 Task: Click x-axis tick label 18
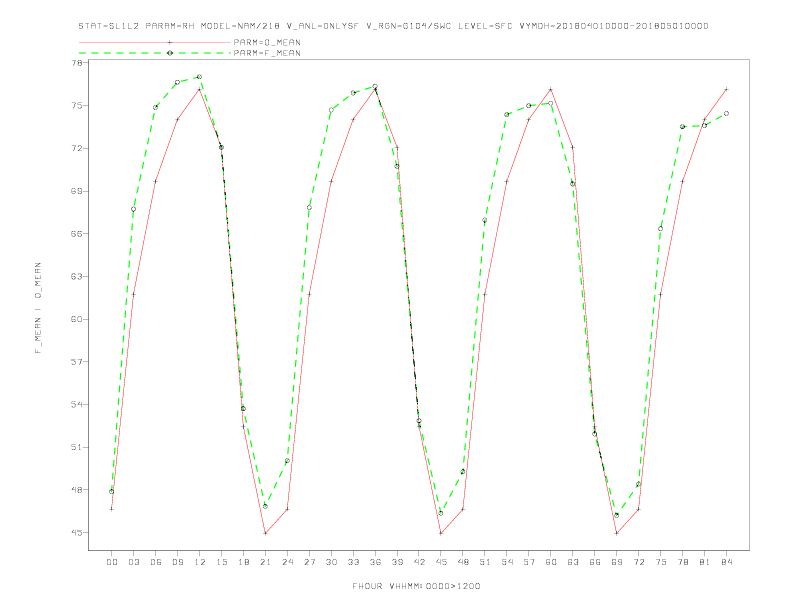(x=243, y=562)
